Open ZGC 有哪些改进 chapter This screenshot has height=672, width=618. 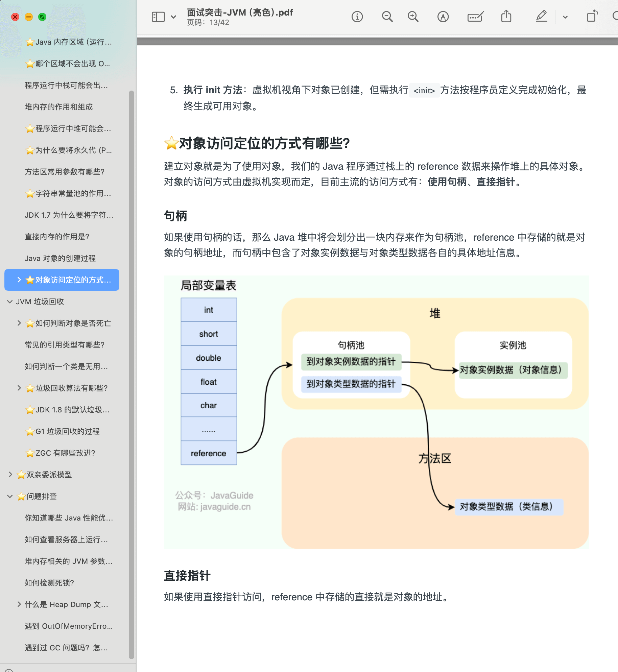point(61,453)
